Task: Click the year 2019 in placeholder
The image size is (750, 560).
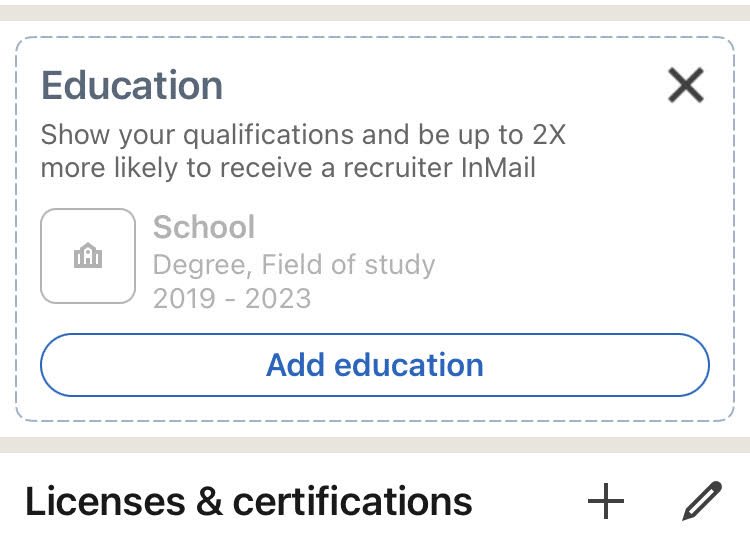Action: [x=184, y=298]
